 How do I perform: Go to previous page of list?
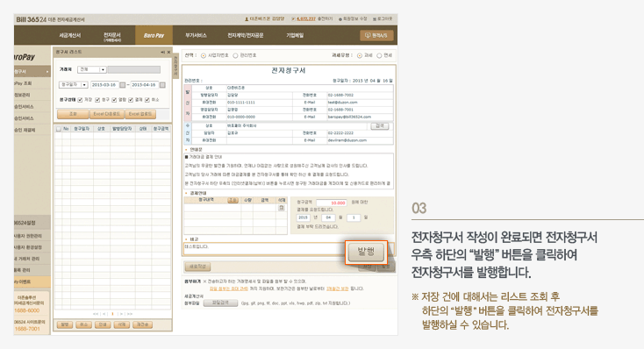[104, 314]
